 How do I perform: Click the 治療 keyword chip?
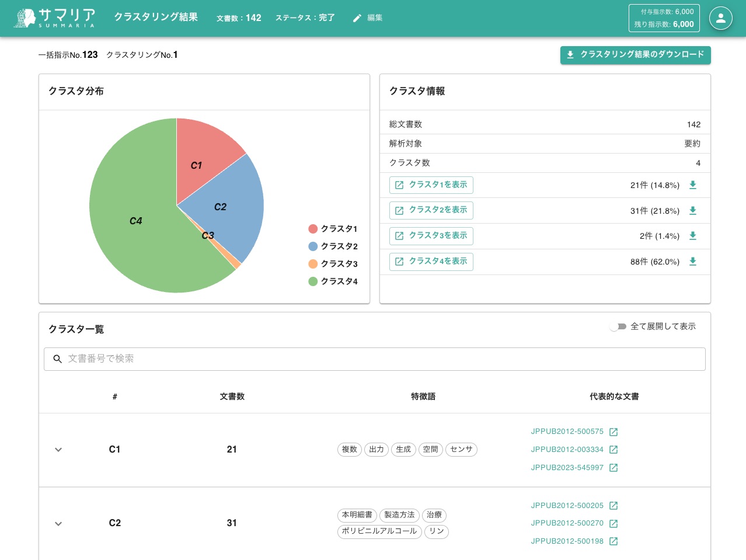(x=434, y=515)
